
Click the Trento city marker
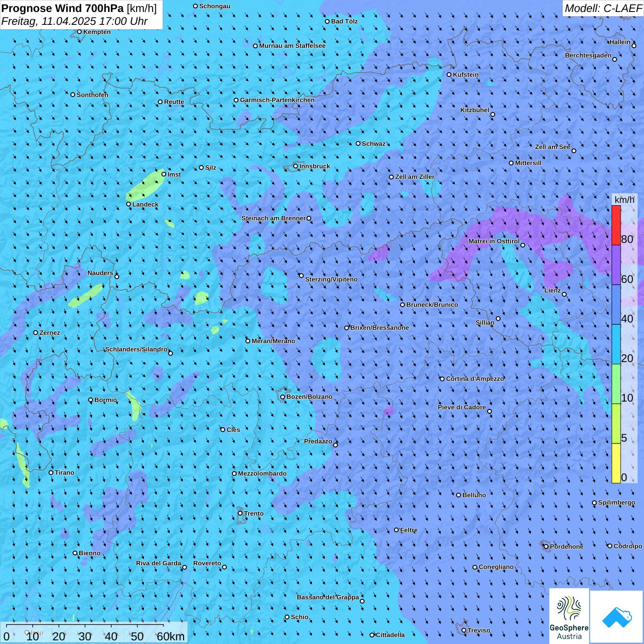click(x=240, y=513)
